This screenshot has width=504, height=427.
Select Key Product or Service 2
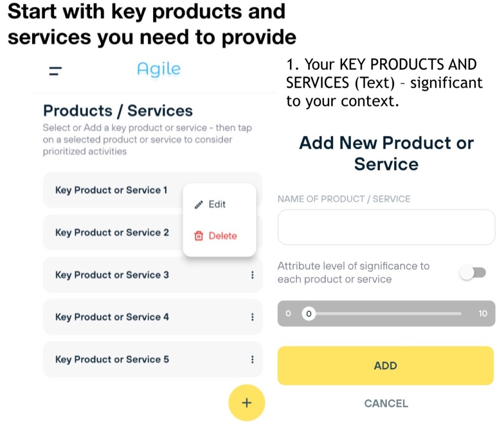[112, 232]
